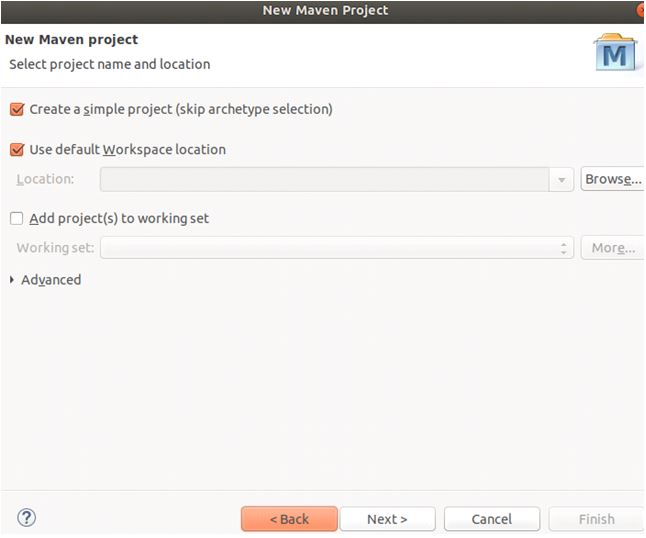Screen dimensions: 646x538
Task: Enable Add project(s) to working set
Action: tap(17, 218)
